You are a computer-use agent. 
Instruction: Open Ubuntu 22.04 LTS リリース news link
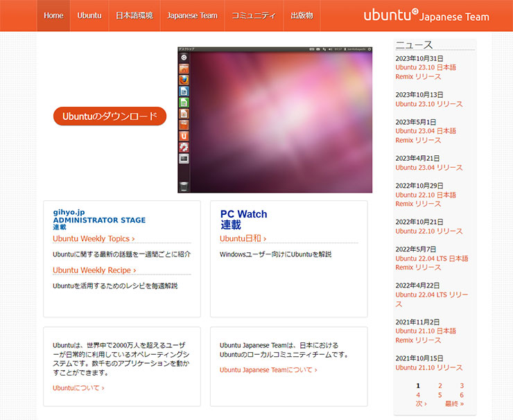point(432,299)
